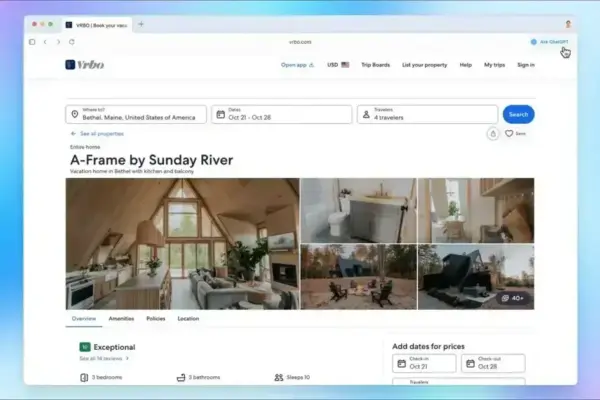Open My trips
This screenshot has width=600, height=400.
494,65
